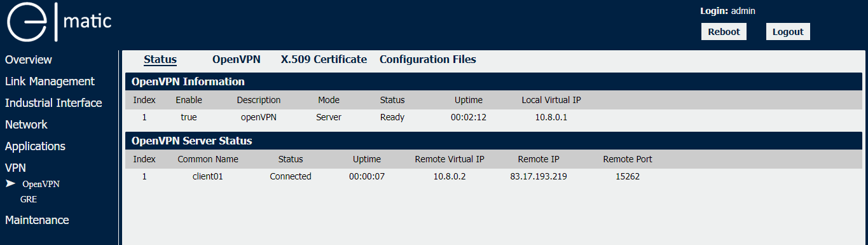
Task: Click the OpenVPN Server Status header
Action: (493, 141)
